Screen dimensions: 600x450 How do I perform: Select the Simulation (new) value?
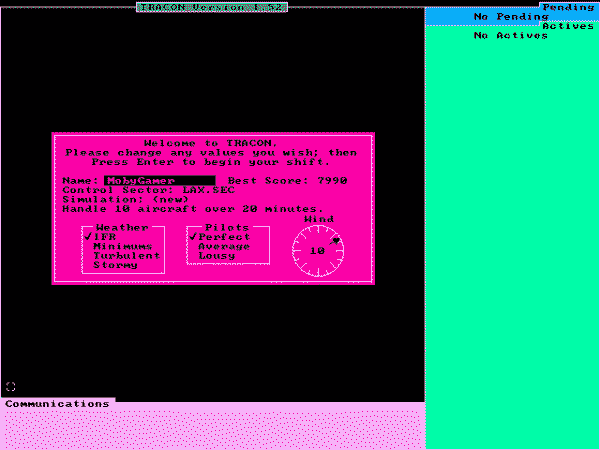(x=166, y=199)
